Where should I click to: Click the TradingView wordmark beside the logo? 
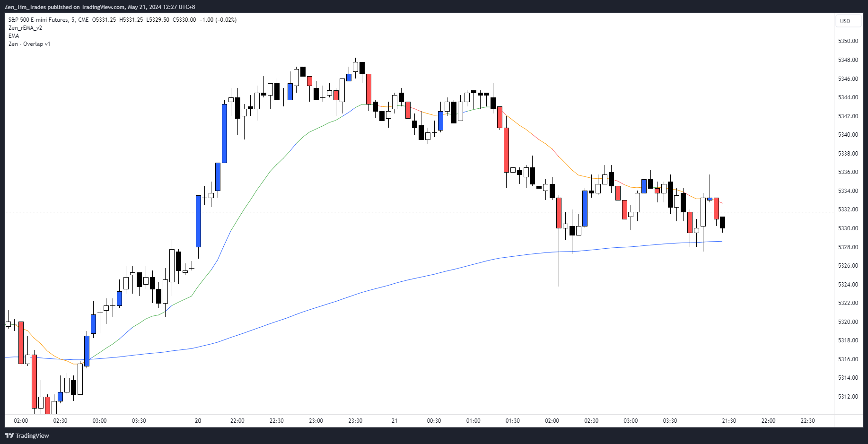pyautogui.click(x=32, y=435)
